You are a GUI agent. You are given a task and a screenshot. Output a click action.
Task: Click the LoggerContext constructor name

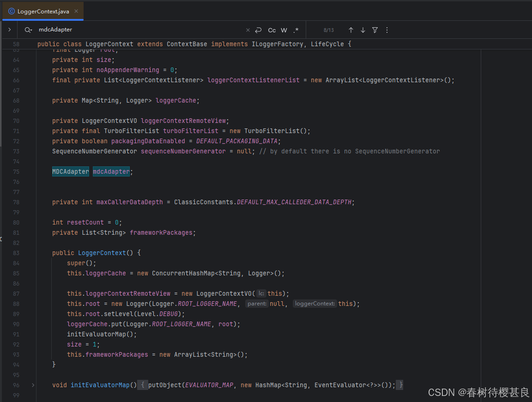coord(102,253)
